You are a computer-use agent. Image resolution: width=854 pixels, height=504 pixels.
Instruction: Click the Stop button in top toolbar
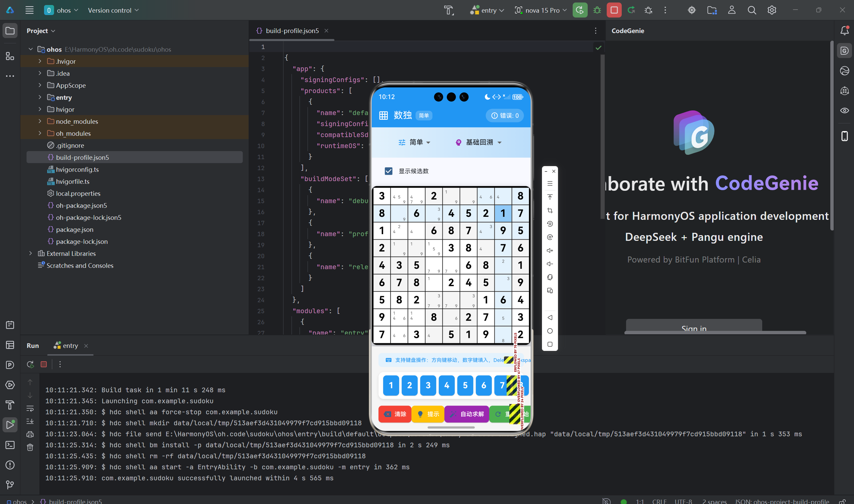click(614, 10)
